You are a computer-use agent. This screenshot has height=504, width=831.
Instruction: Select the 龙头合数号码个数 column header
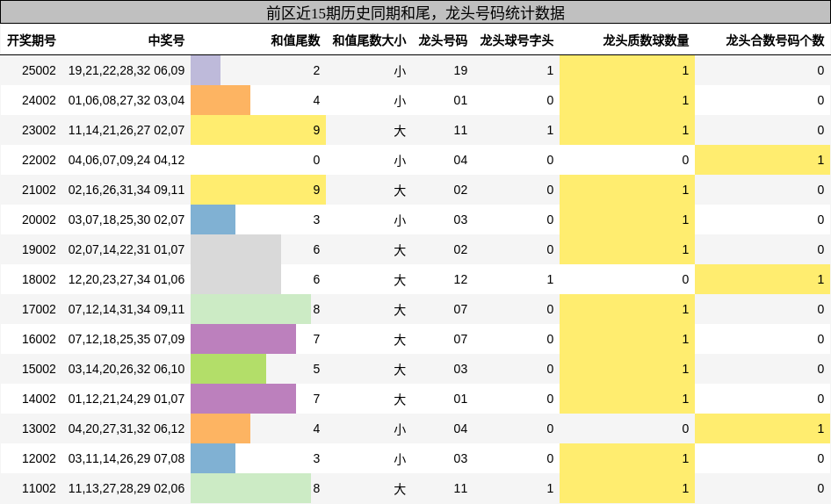pos(776,40)
